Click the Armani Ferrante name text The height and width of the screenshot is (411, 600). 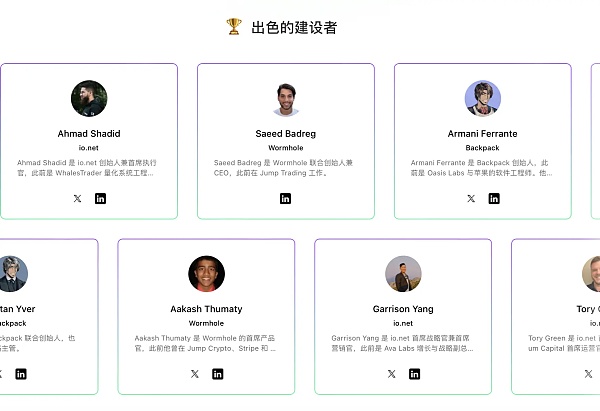483,133
